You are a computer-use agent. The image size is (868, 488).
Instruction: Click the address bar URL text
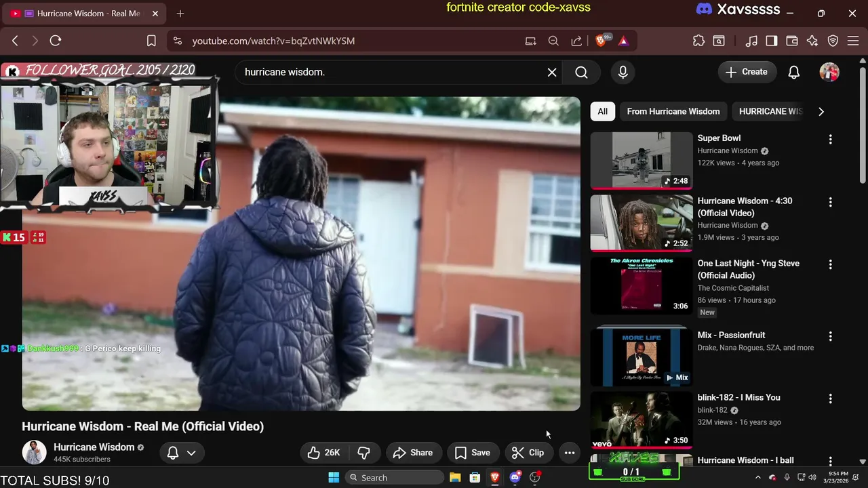[273, 41]
